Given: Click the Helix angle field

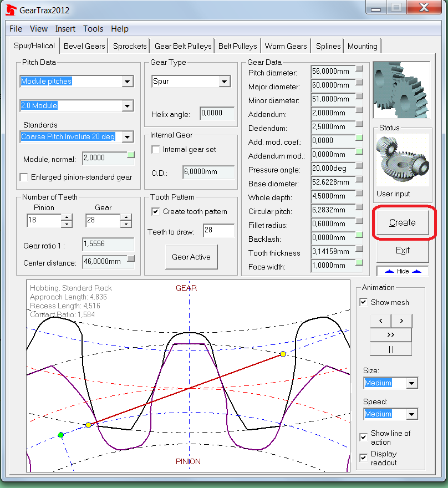Looking at the screenshot, I should click(217, 113).
